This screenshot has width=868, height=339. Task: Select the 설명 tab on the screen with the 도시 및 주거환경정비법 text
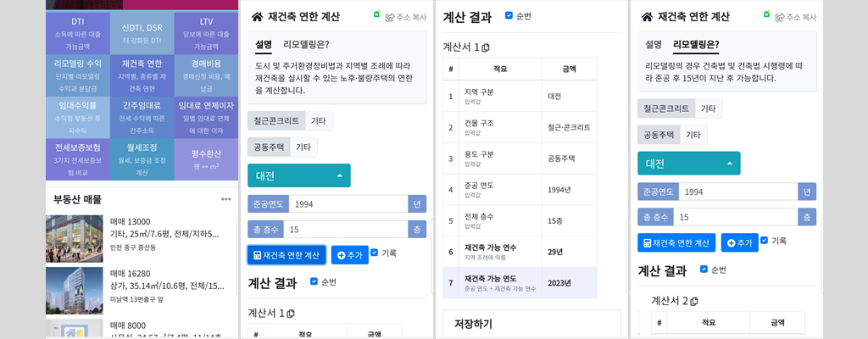[264, 45]
